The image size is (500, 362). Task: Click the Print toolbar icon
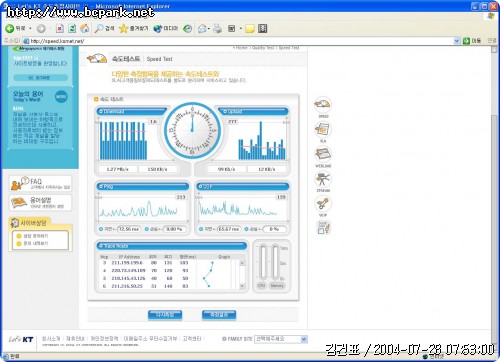pyautogui.click(x=217, y=29)
